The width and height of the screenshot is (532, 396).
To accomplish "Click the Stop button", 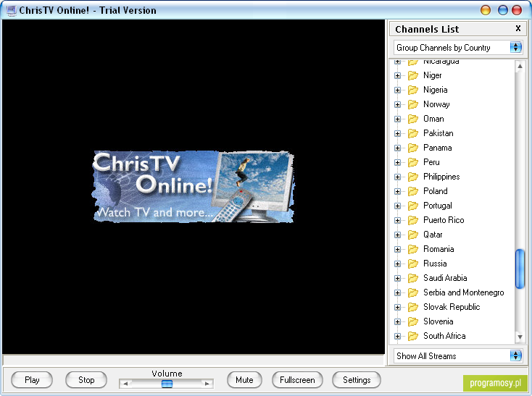I will click(x=86, y=380).
